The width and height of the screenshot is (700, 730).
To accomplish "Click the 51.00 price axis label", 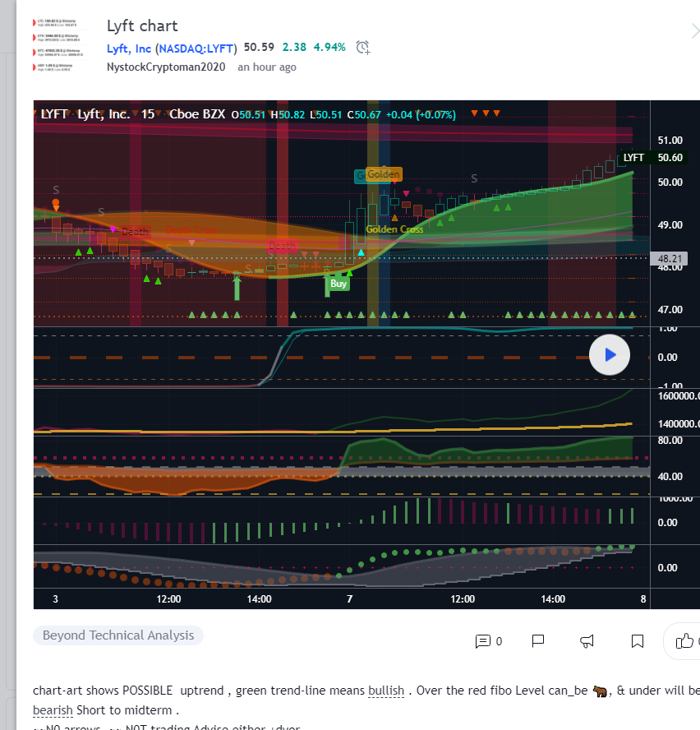I will pyautogui.click(x=670, y=141).
